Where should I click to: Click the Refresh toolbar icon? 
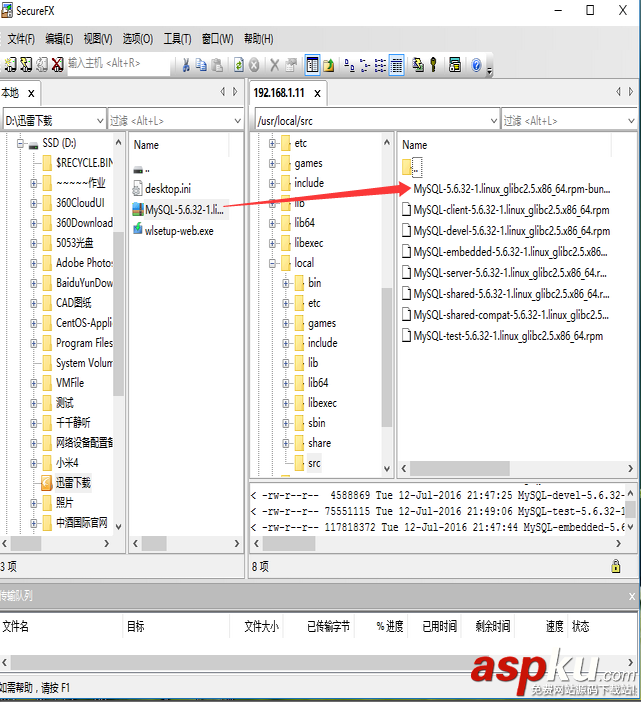coord(239,65)
